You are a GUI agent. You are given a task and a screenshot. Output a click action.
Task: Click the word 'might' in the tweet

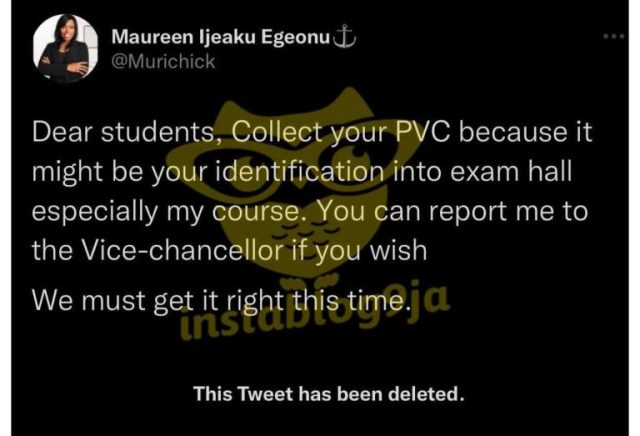coord(68,172)
